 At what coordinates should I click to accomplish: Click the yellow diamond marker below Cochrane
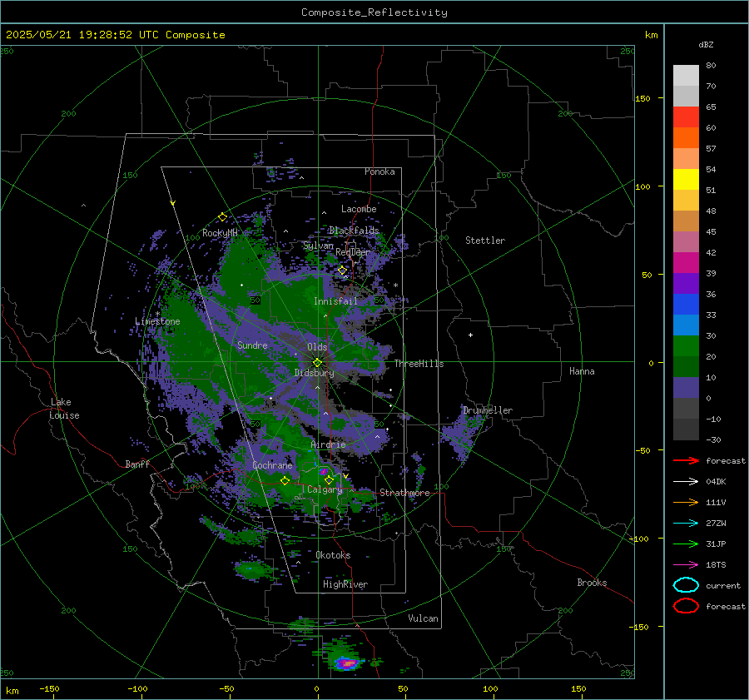click(285, 480)
